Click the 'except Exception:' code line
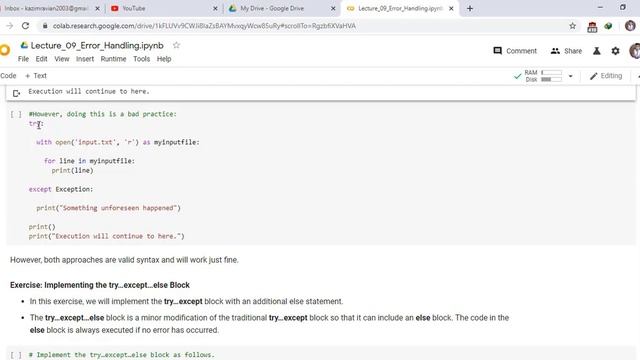Viewport: 640px width, 360px height. pos(61,189)
